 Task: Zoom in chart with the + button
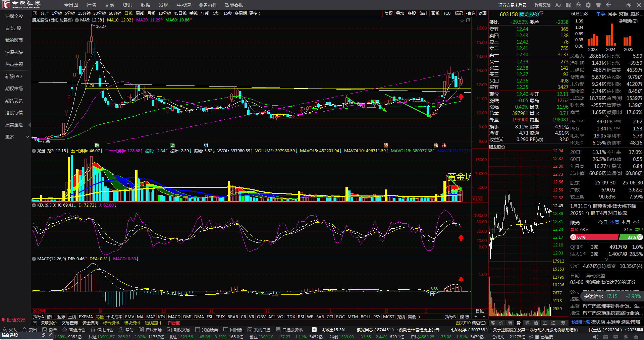(x=476, y=317)
